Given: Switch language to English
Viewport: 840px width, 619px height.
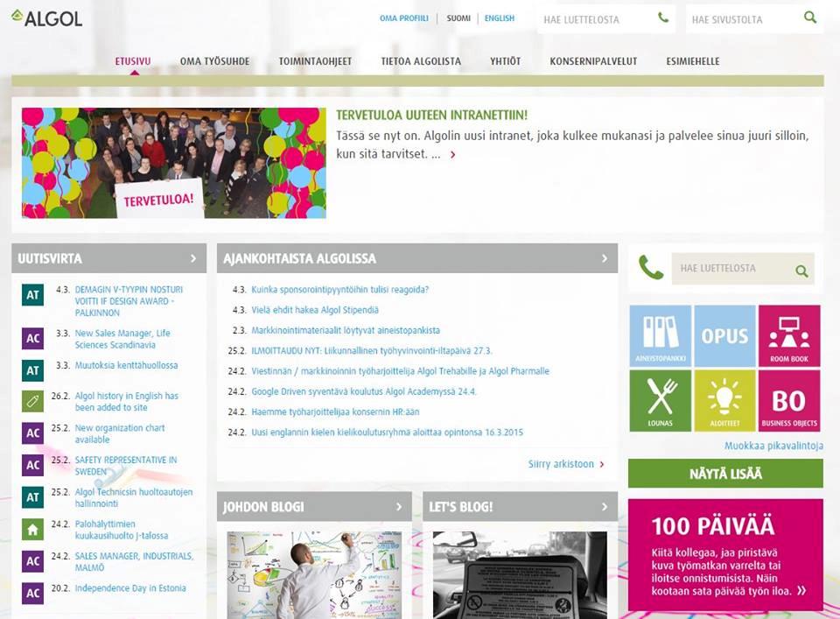Looking at the screenshot, I should tap(500, 18).
